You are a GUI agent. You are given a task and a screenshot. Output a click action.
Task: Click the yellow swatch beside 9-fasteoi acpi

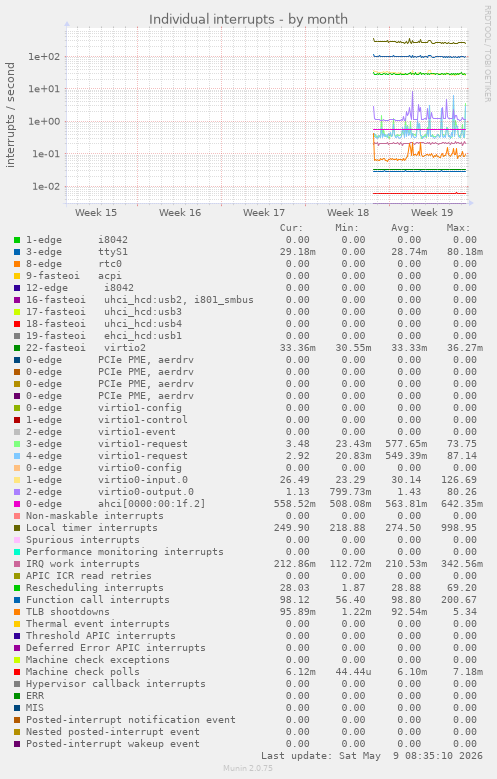tap(17, 276)
